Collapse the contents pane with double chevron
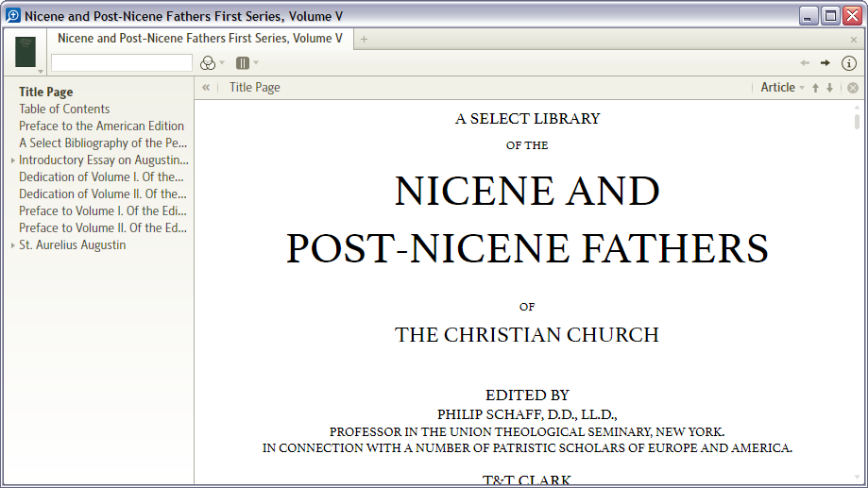868x488 pixels. 206,88
